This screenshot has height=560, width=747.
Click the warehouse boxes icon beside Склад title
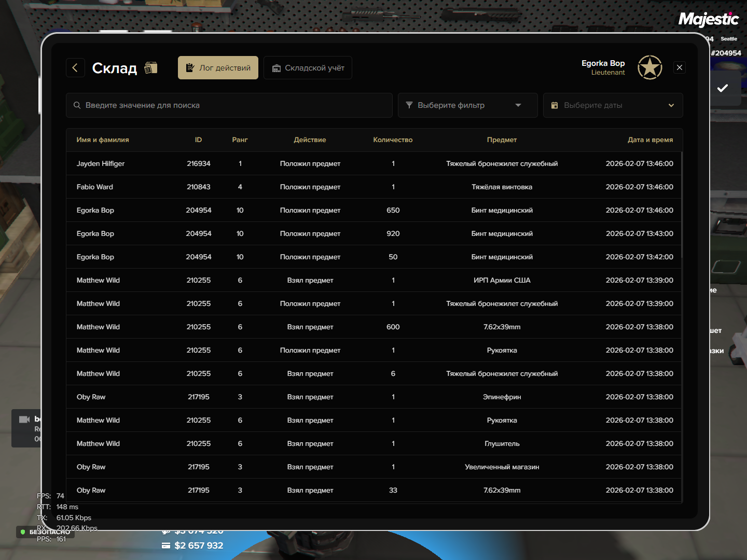point(150,68)
